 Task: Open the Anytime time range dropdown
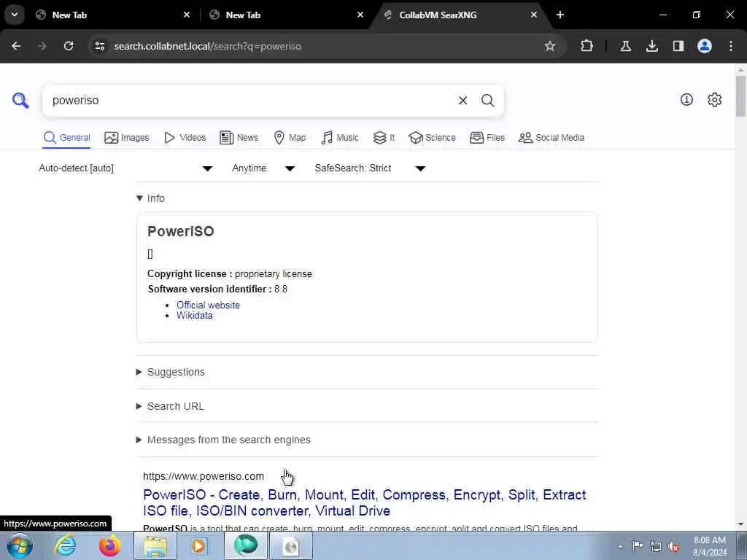tap(263, 168)
